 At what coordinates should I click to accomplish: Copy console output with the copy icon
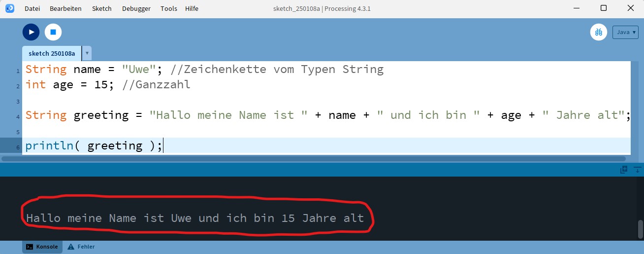[x=624, y=170]
